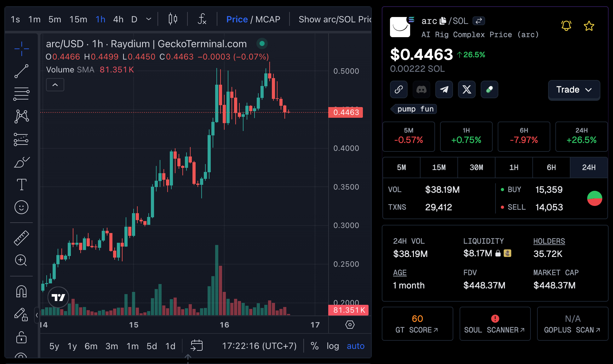This screenshot has height=364, width=613.
Task: Select the XABCD pattern tool
Action: [21, 117]
